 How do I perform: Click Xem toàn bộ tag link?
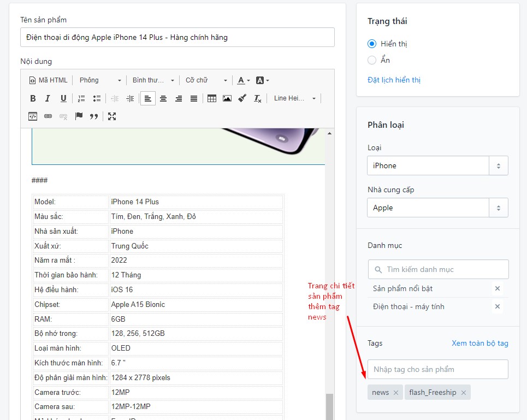(480, 343)
